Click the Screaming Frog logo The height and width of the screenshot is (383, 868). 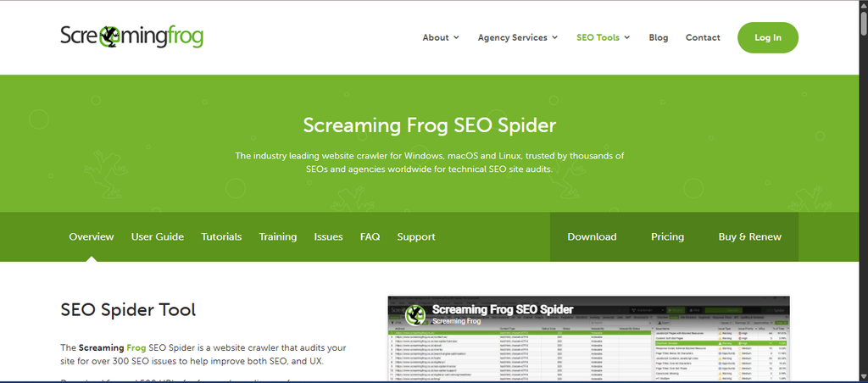click(x=131, y=36)
